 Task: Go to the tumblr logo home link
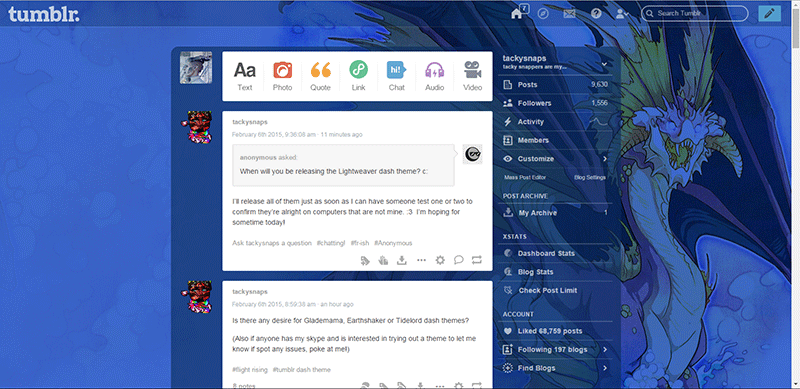[44, 14]
